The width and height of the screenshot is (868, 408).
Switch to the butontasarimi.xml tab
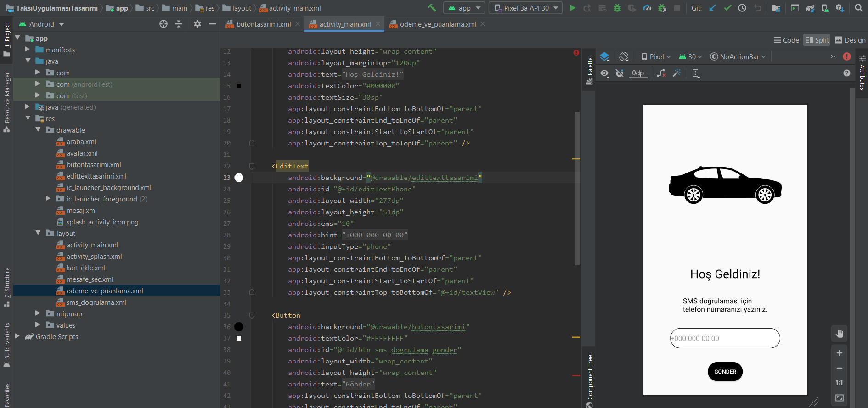click(263, 24)
